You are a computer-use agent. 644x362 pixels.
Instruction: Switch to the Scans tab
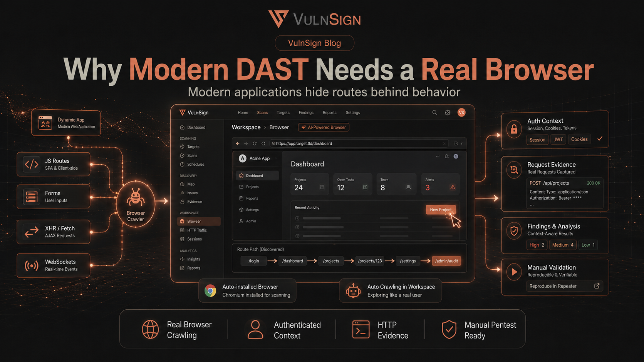[x=262, y=113]
